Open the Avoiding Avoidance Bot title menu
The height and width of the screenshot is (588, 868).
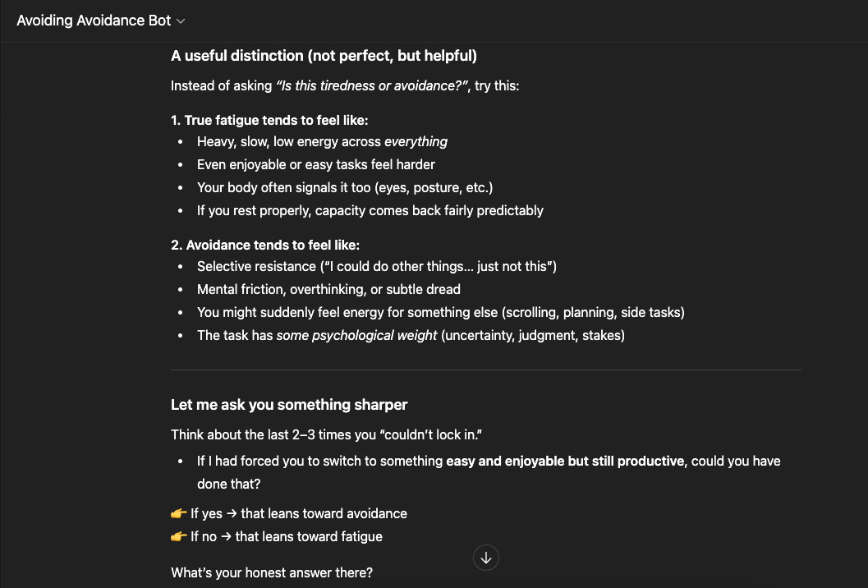coord(101,21)
